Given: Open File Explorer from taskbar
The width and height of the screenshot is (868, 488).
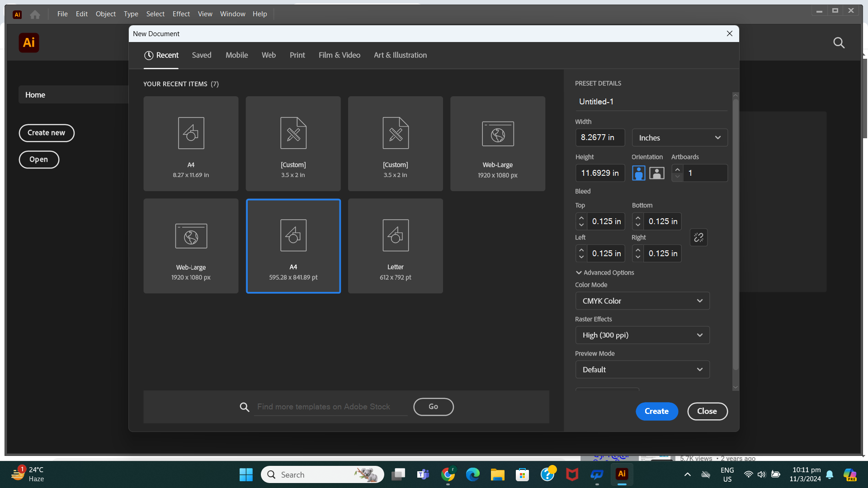Looking at the screenshot, I should pos(498,474).
